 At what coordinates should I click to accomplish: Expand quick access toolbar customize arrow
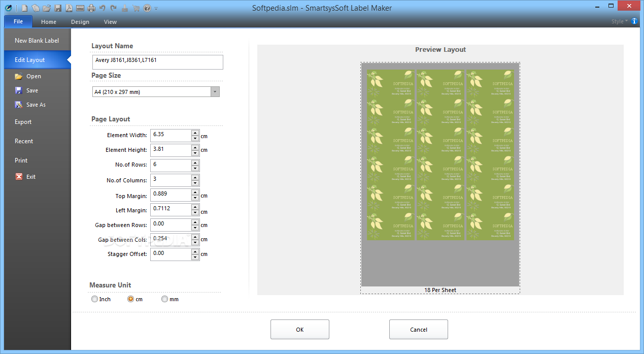pos(156,9)
